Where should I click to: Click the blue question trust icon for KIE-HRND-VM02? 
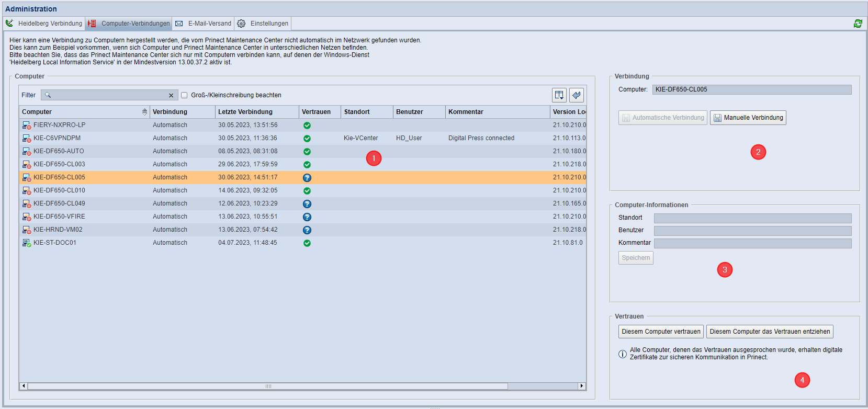click(307, 230)
